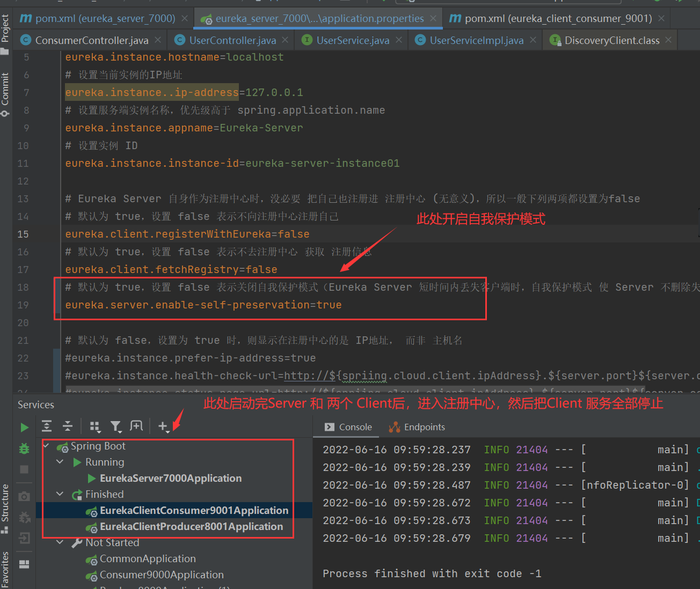Open the Filter dropdown in Services toolbar
The image size is (700, 589).
point(116,426)
